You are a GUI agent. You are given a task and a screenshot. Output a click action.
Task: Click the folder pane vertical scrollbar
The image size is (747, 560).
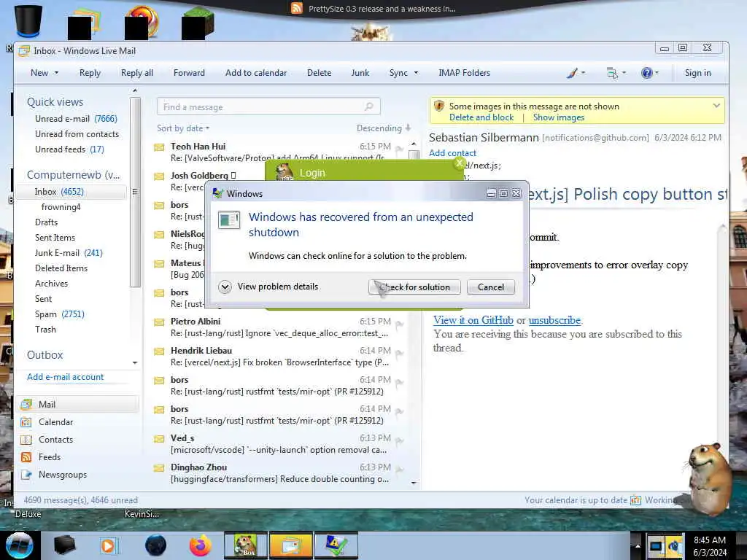(135, 192)
